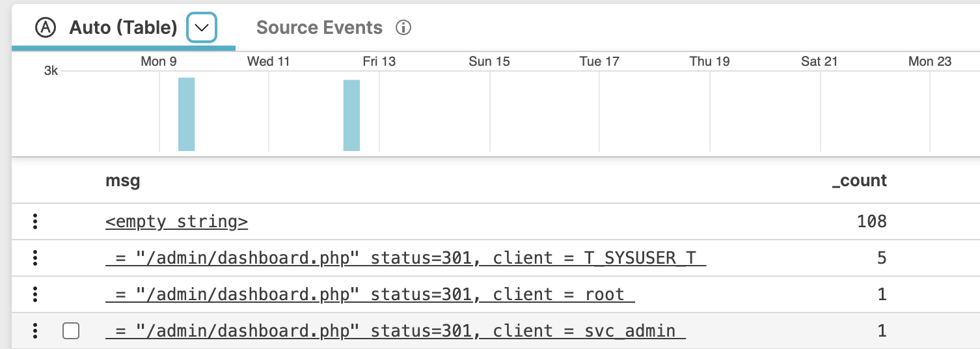Select the histogram bar right of Mon 9
The width and height of the screenshot is (980, 349).
pos(187,115)
